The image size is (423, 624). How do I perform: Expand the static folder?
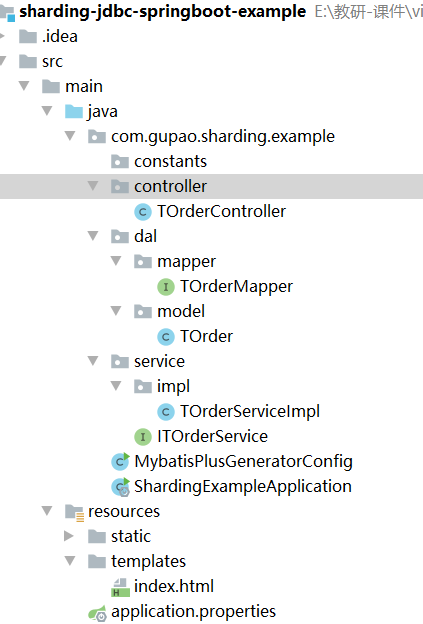coord(69,536)
